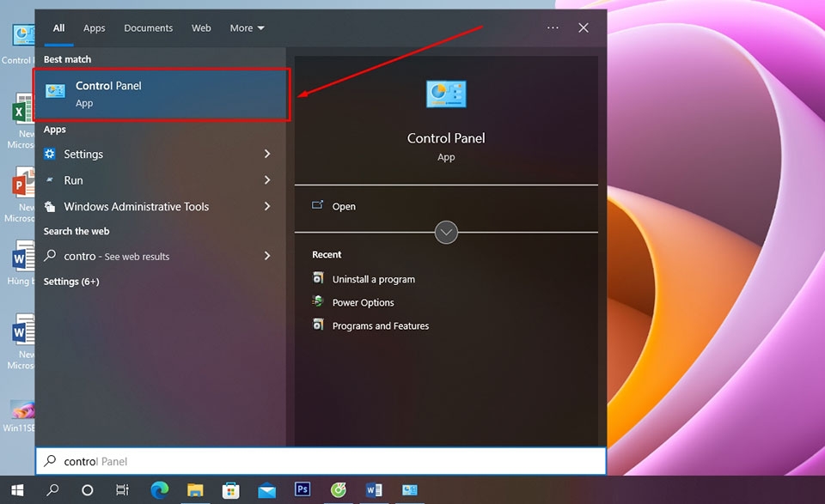The width and height of the screenshot is (825, 504).
Task: Expand Settings (6+) results group
Action: coord(71,282)
